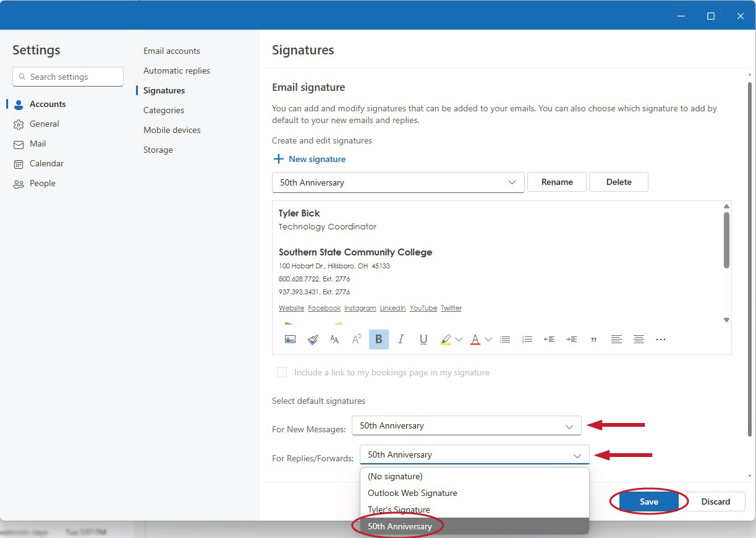This screenshot has width=756, height=538.
Task: Open Automatic replies settings section
Action: click(177, 70)
